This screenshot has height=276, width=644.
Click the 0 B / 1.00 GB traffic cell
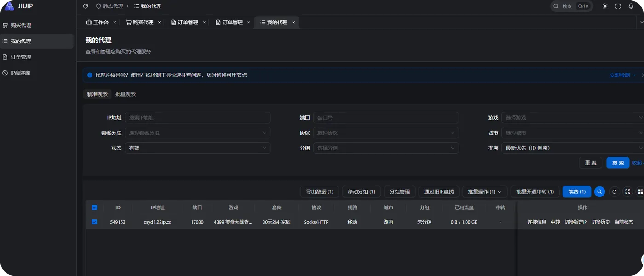coord(464,222)
